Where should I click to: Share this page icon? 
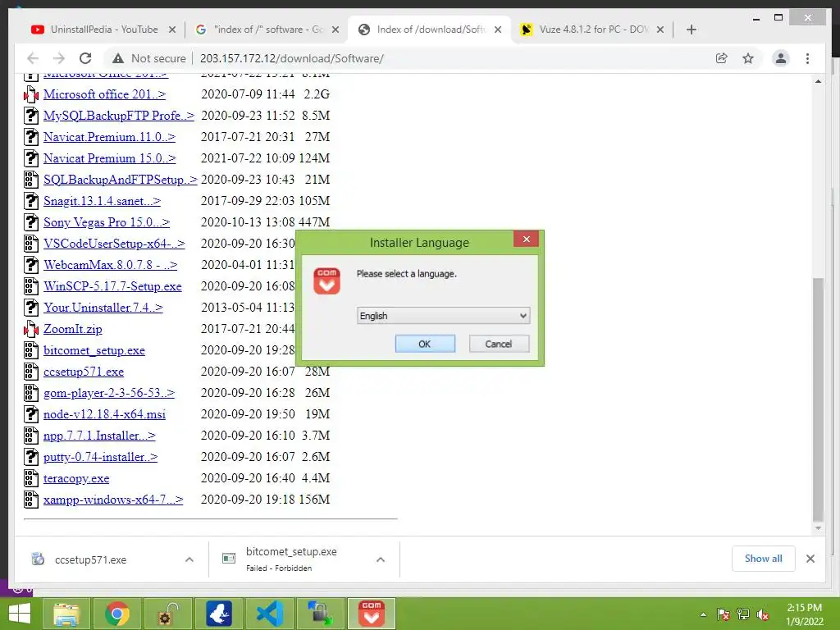722,58
